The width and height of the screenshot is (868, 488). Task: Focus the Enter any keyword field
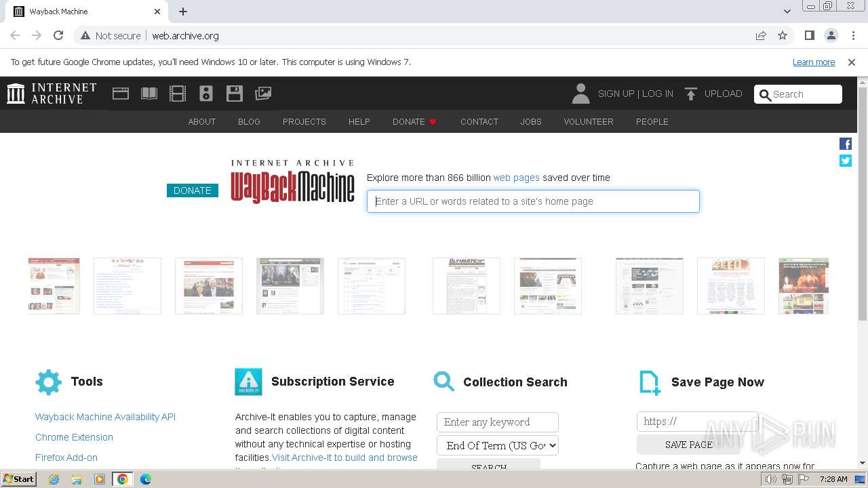[498, 422]
